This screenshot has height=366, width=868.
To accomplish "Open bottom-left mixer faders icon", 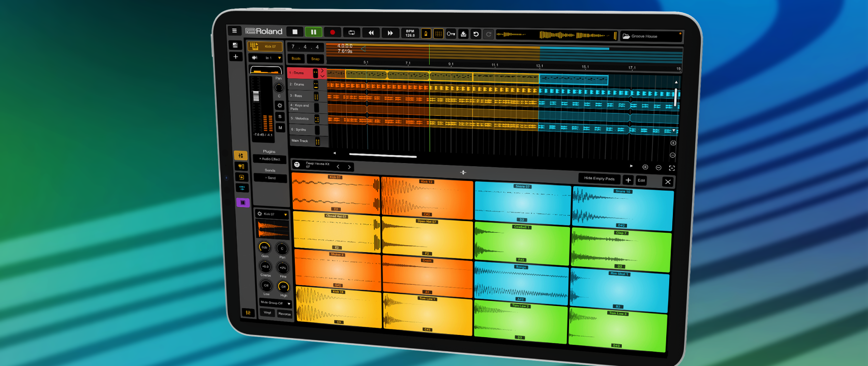I will pos(248,313).
